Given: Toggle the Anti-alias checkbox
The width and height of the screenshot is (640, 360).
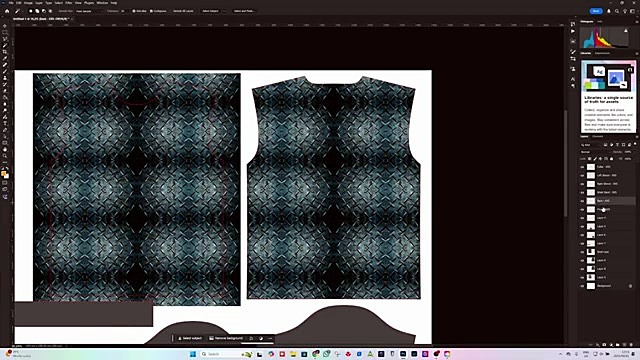Looking at the screenshot, I should coord(140,11).
